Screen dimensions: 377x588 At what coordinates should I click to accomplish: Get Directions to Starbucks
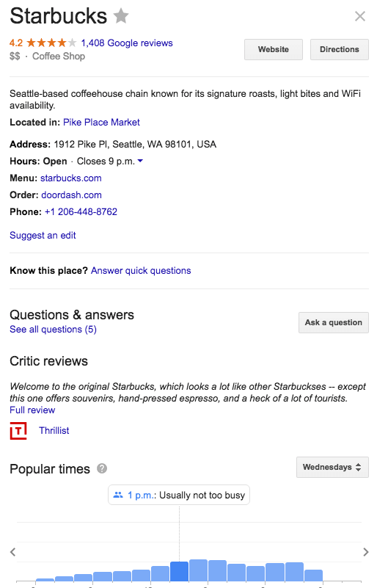tap(340, 49)
